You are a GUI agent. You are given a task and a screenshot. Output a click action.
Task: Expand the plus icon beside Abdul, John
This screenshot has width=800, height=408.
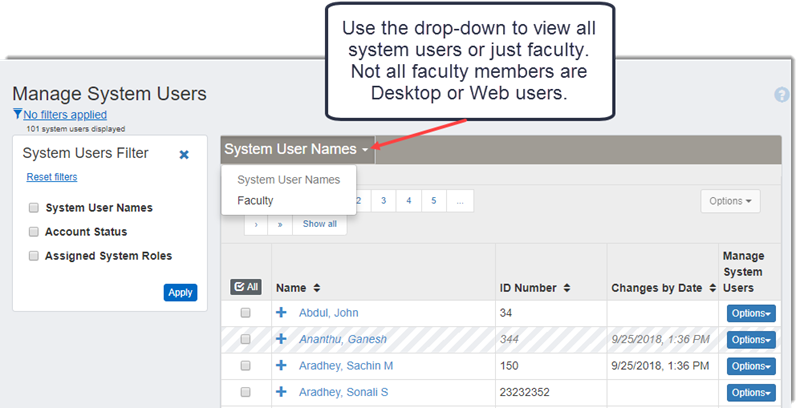pyautogui.click(x=281, y=313)
